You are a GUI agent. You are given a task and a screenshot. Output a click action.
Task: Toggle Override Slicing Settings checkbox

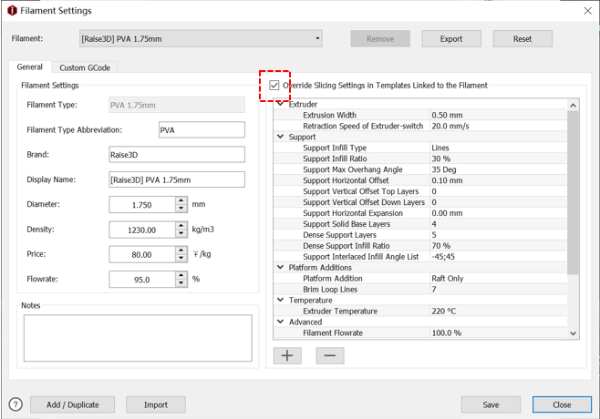pyautogui.click(x=275, y=86)
